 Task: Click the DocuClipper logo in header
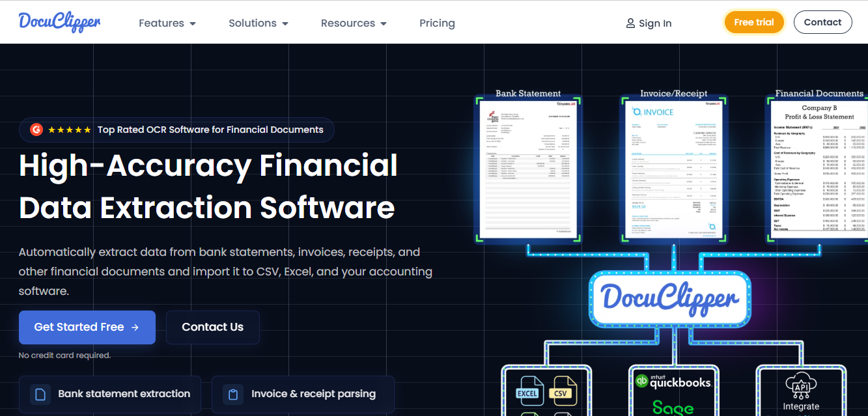[59, 22]
